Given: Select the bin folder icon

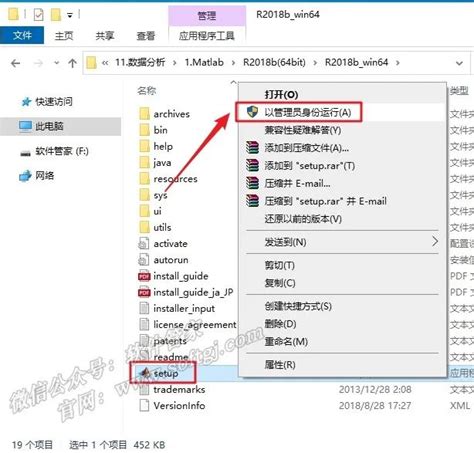Looking at the screenshot, I should pyautogui.click(x=144, y=130).
